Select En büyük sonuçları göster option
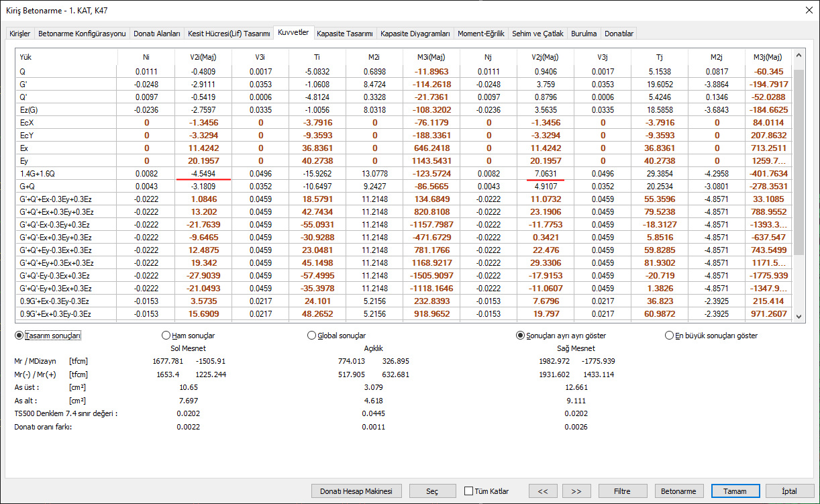 pyautogui.click(x=669, y=336)
